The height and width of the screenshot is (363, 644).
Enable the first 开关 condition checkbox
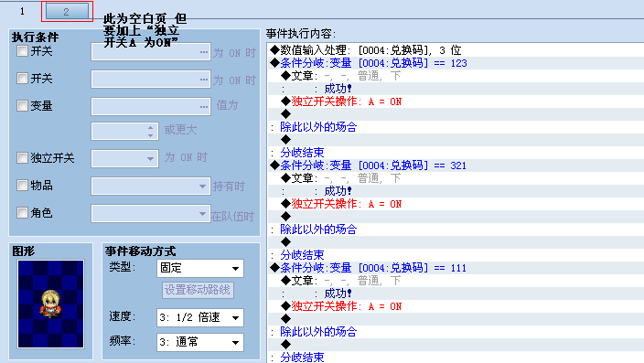[22, 51]
